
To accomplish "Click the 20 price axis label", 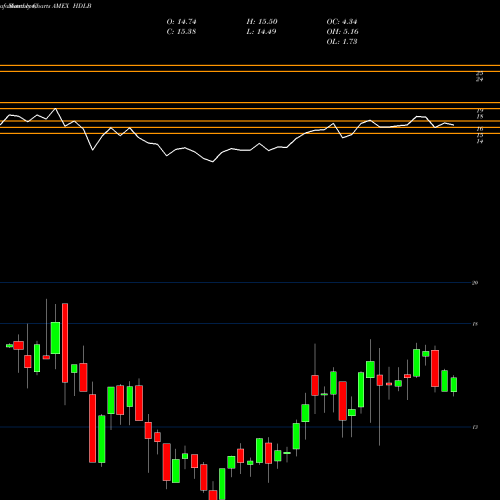I will click(x=475, y=283).
